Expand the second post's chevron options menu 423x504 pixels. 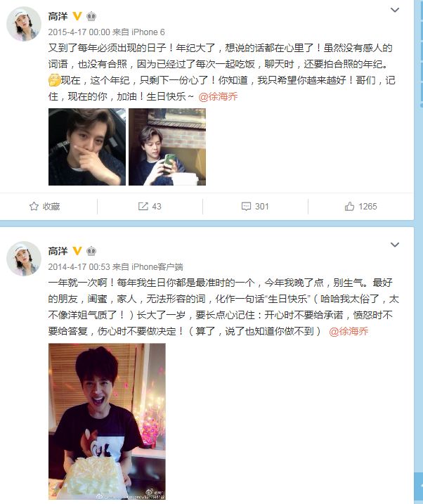click(395, 245)
